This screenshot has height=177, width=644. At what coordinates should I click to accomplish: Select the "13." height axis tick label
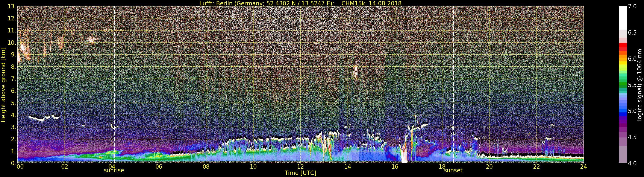[12, 7]
